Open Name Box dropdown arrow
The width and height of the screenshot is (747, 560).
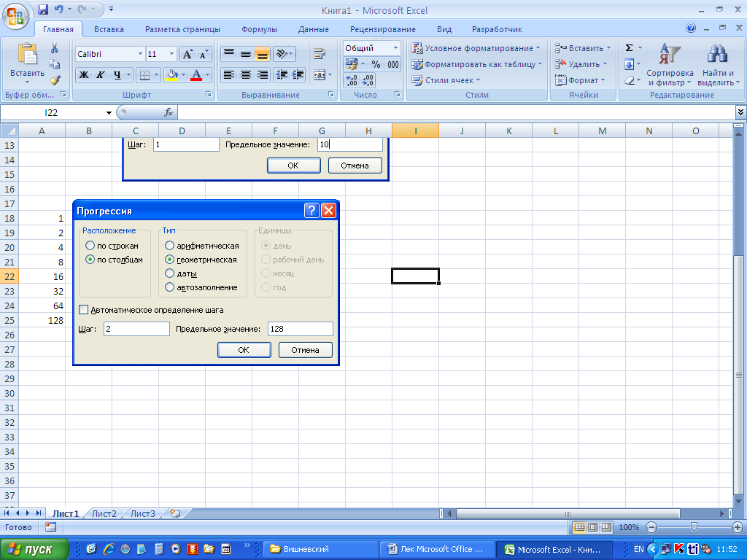pyautogui.click(x=109, y=113)
